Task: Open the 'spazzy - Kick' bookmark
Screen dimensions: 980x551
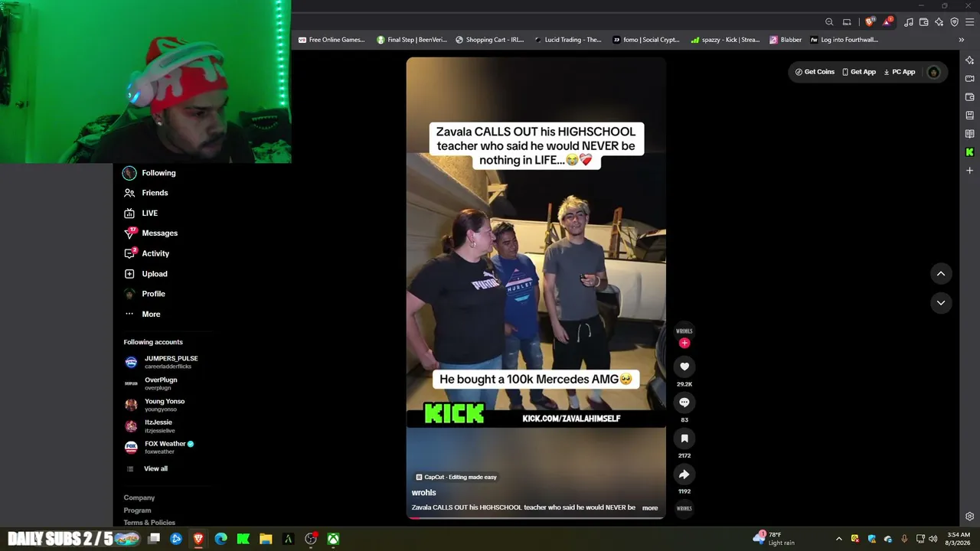Action: coord(726,40)
